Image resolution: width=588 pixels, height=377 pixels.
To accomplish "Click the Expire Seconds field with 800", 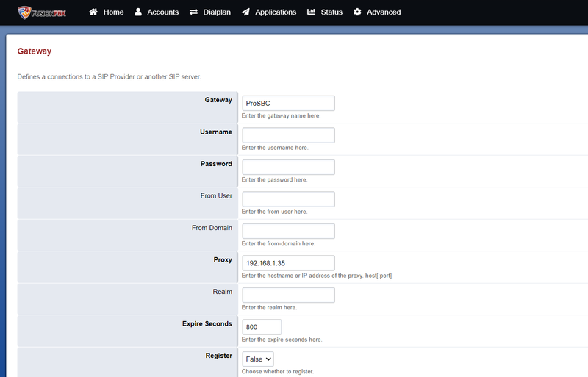I will click(x=262, y=327).
